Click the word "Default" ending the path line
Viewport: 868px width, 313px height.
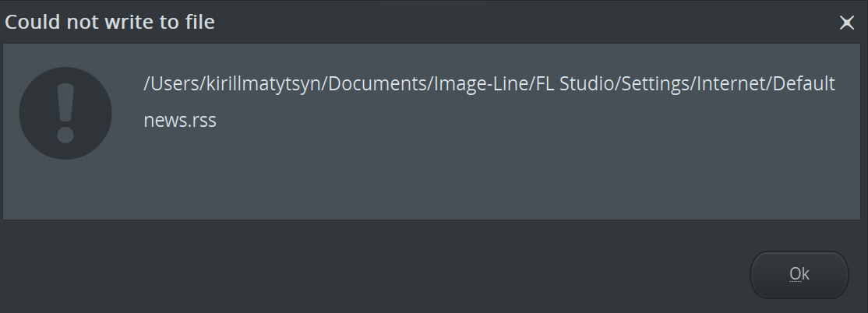804,83
